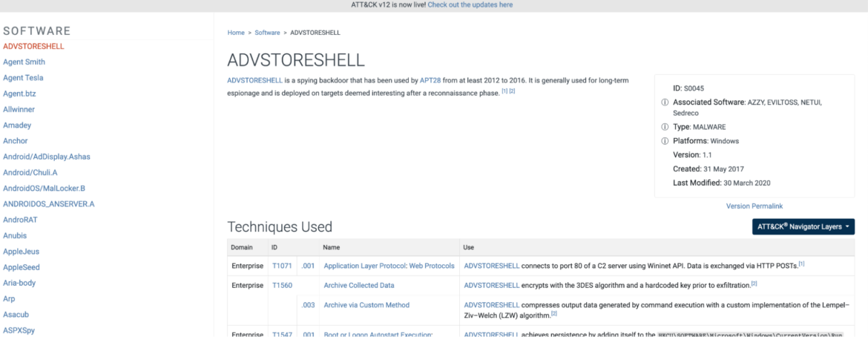This screenshot has height=337, width=868.
Task: Click the info icon beside Type
Action: (665, 127)
